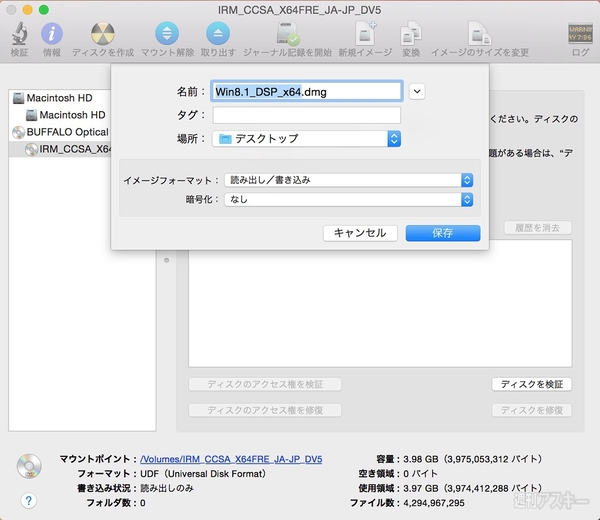This screenshot has width=600, height=520.
Task: Select top-level Macintosh HD drive in sidebar
Action: point(59,98)
